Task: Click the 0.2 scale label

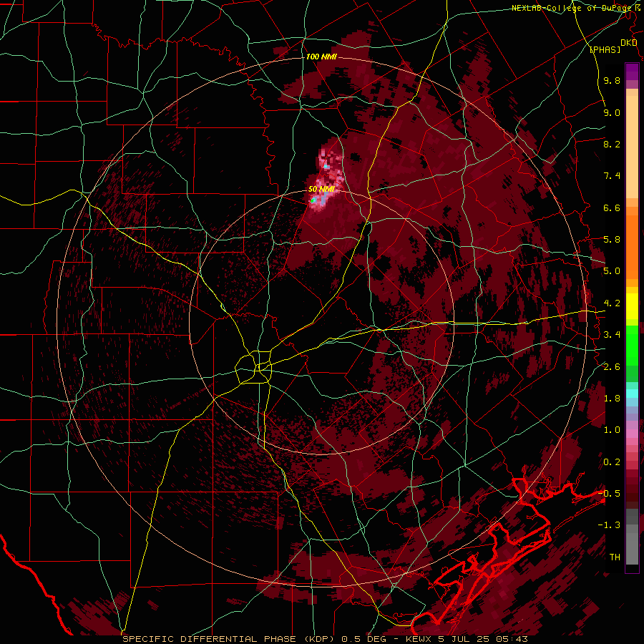Action: (612, 462)
